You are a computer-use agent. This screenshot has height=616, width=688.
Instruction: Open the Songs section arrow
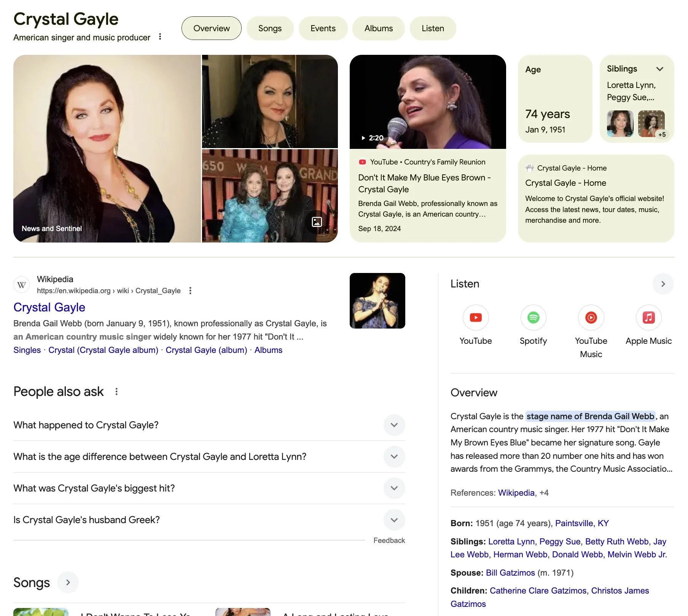pyautogui.click(x=68, y=582)
